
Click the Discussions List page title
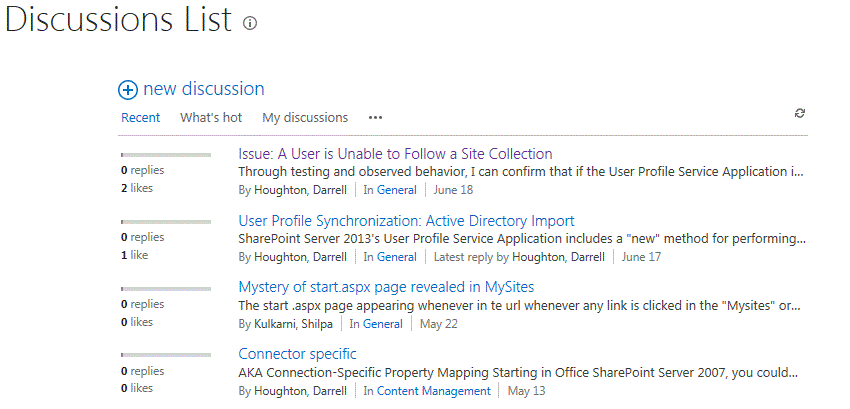pyautogui.click(x=119, y=20)
